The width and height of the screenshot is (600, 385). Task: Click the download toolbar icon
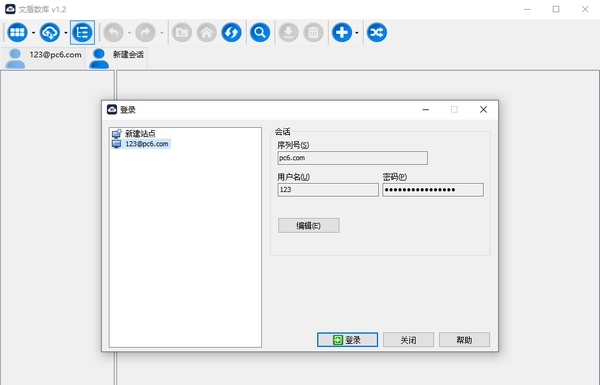click(x=289, y=33)
